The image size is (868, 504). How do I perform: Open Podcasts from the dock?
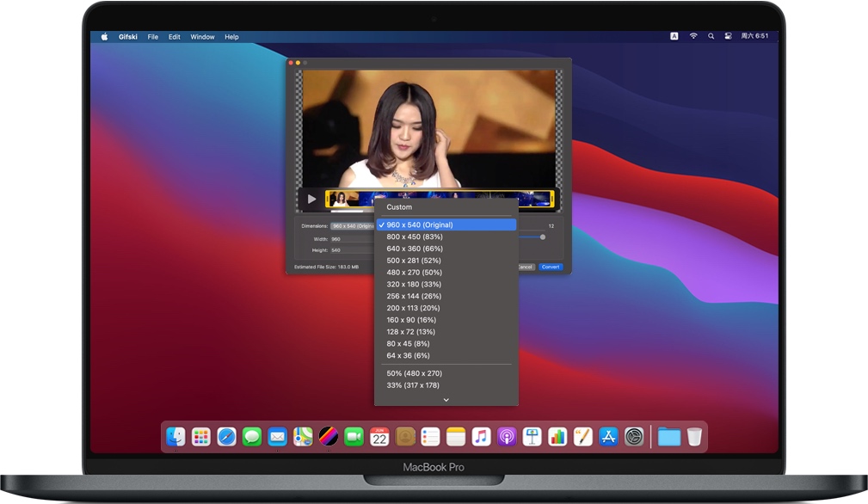[507, 437]
